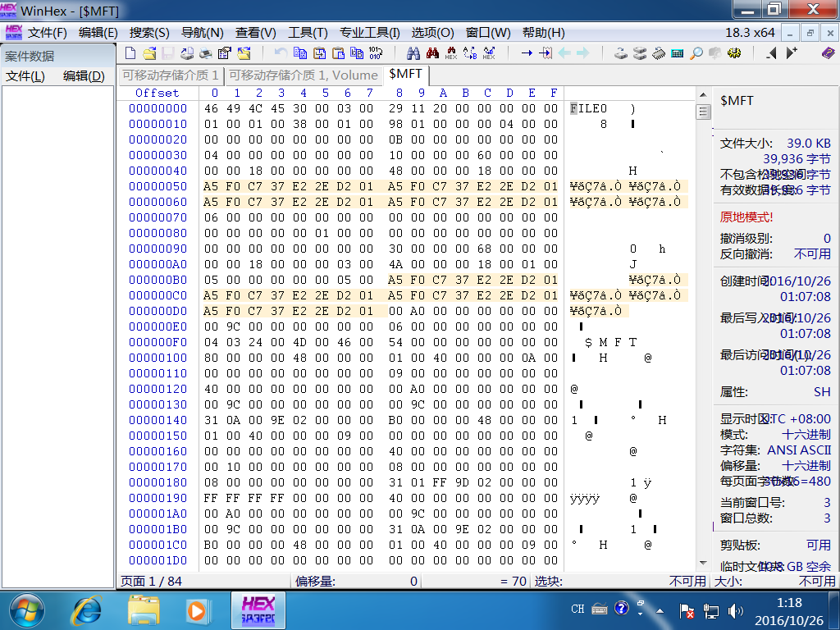Click the Replace Hex Values icon
The width and height of the screenshot is (840, 630).
(x=489, y=53)
